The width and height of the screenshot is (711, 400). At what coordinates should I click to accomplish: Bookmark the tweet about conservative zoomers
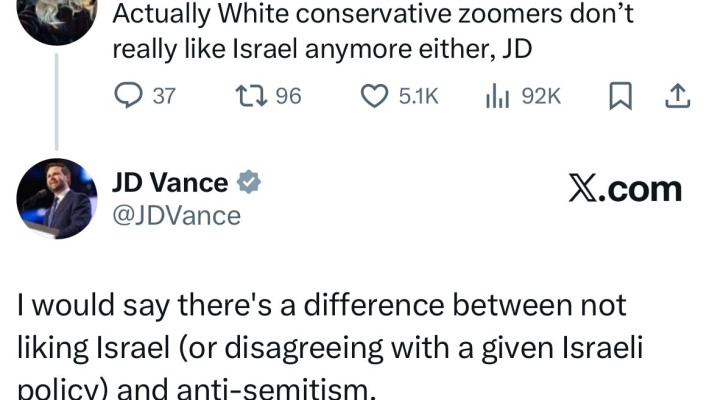pos(620,96)
